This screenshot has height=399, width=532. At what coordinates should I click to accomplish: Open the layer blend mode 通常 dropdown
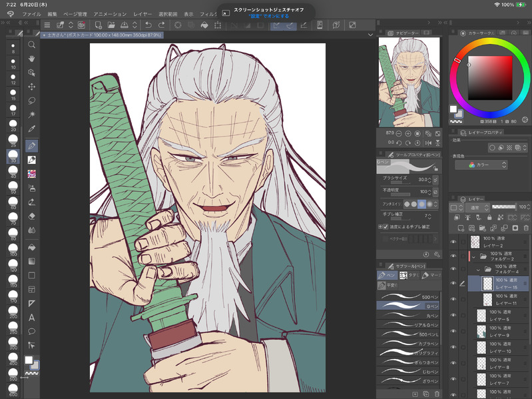pos(477,208)
